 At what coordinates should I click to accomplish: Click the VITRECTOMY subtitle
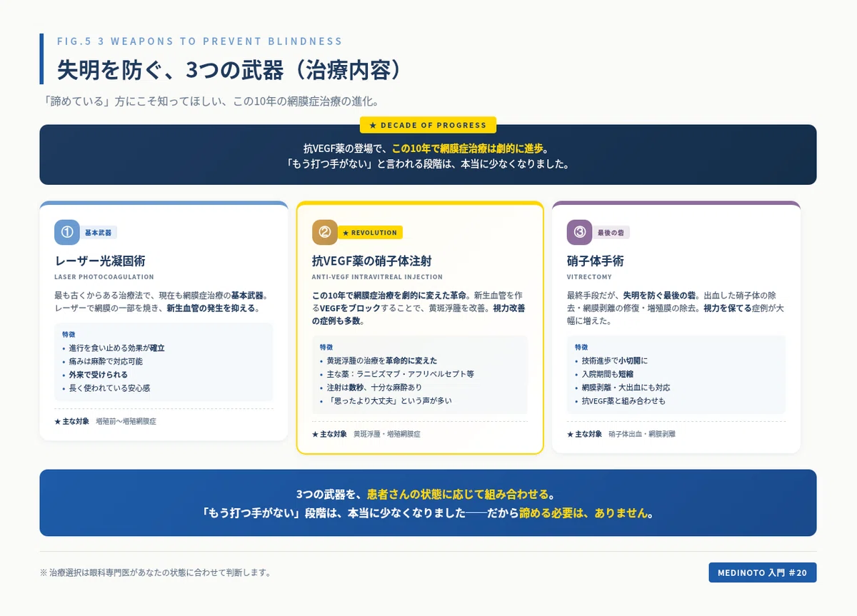pyautogui.click(x=589, y=277)
